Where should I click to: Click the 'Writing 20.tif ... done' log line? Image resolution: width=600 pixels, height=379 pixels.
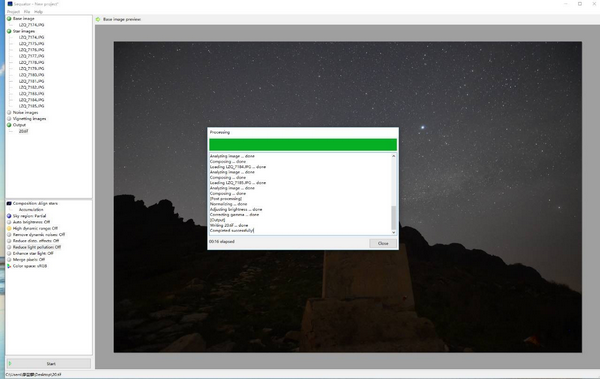pyautogui.click(x=229, y=225)
